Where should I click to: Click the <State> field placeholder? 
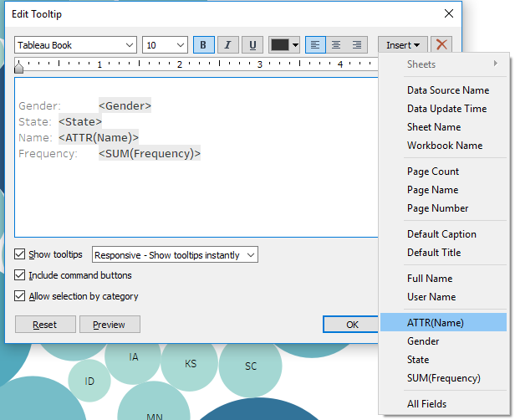pyautogui.click(x=80, y=121)
